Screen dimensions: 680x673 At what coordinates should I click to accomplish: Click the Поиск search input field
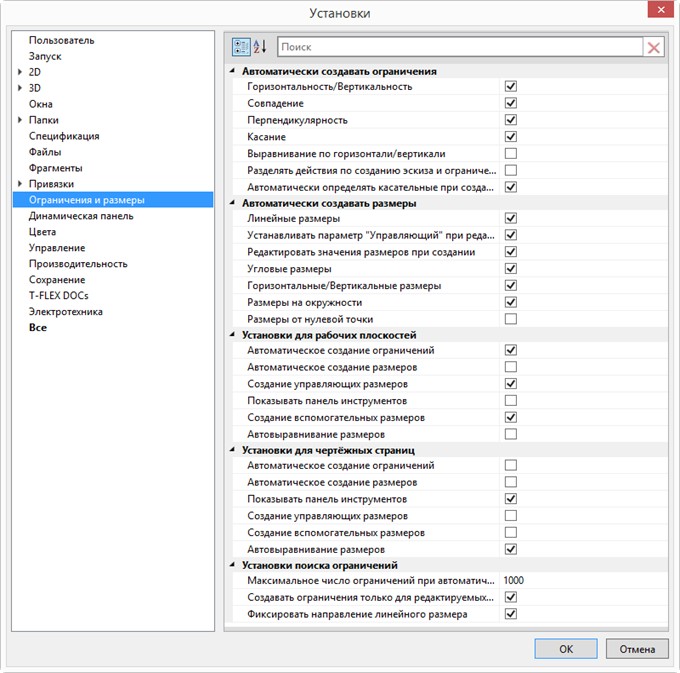pyautogui.click(x=460, y=47)
